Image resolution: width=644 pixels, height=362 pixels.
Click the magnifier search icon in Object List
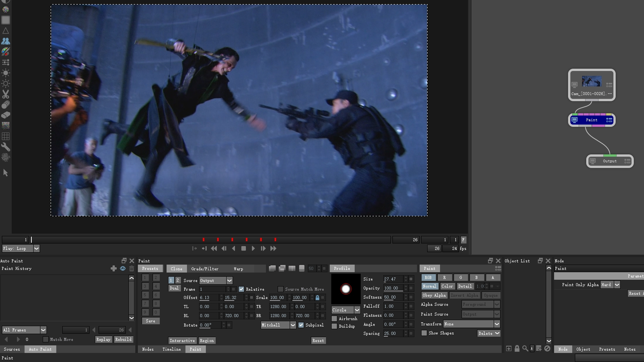[525, 348]
